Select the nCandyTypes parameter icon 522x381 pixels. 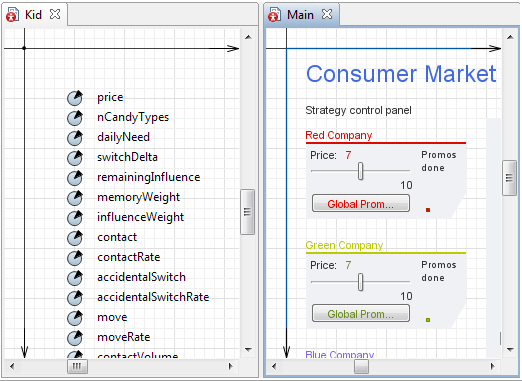pyautogui.click(x=75, y=118)
